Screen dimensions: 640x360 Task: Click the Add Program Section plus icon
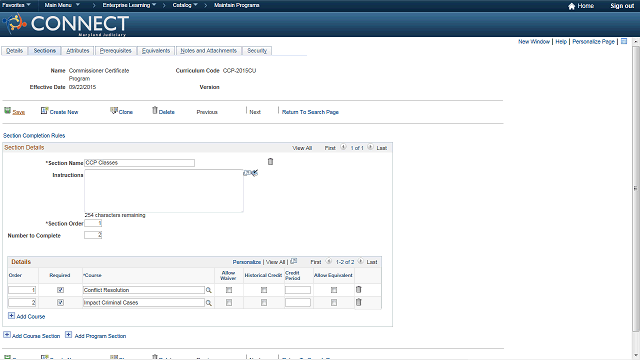69,335
